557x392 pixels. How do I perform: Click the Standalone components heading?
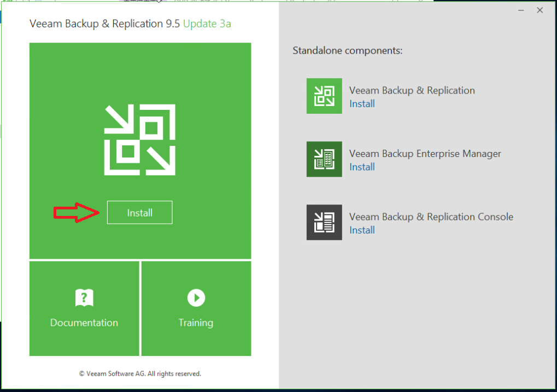coord(348,50)
